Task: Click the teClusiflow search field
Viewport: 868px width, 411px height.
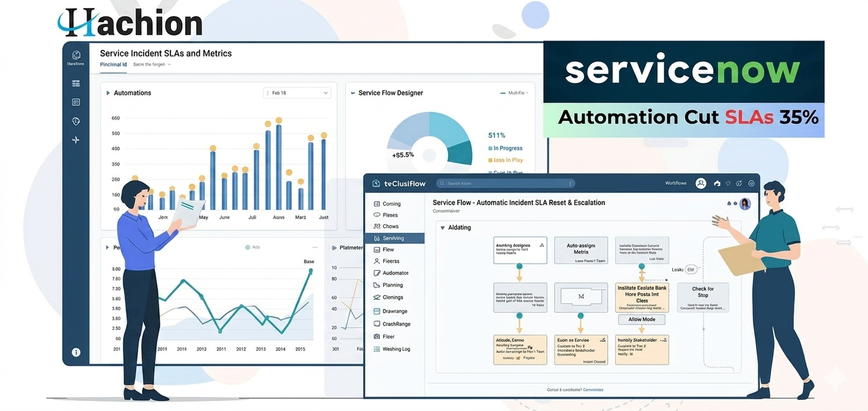Action: coord(505,183)
